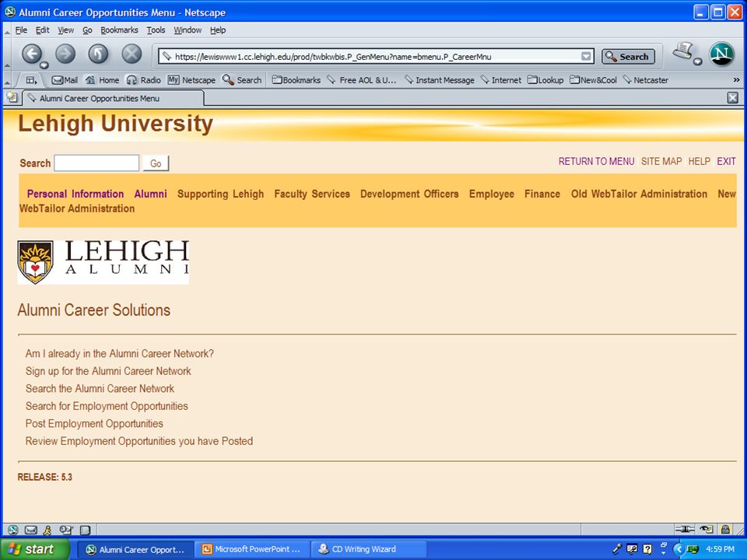Open Development Officers menu link
Screen dimensions: 747x560
pos(409,194)
